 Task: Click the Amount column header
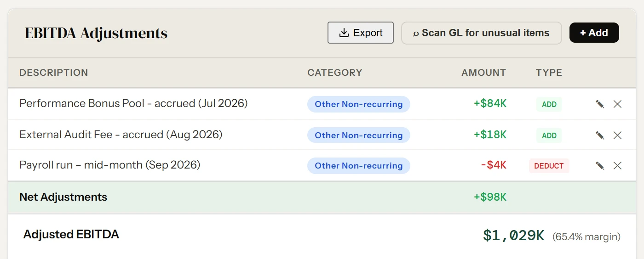click(483, 73)
